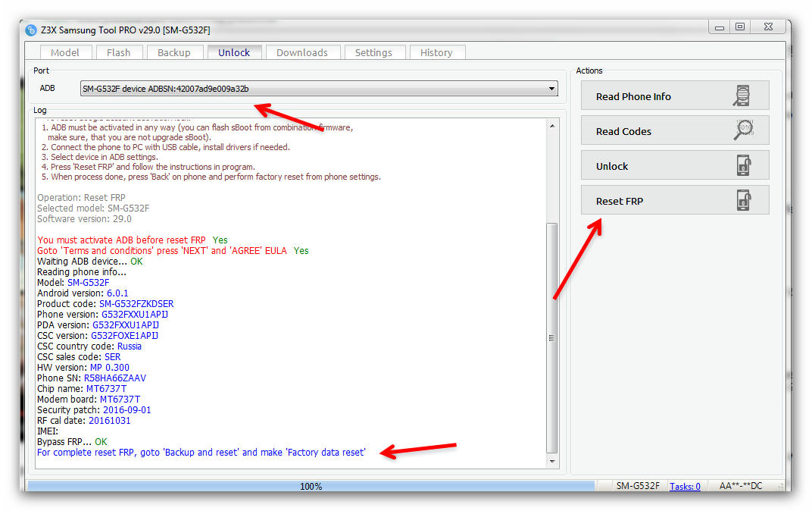Select the Unlock tab
This screenshot has width=812, height=511.
pyautogui.click(x=234, y=52)
